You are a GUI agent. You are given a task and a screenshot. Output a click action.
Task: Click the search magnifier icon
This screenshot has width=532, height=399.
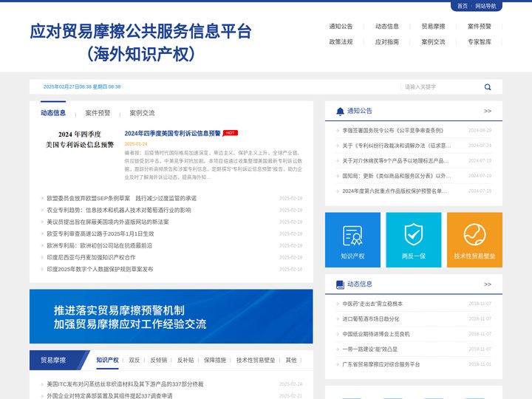pos(488,87)
